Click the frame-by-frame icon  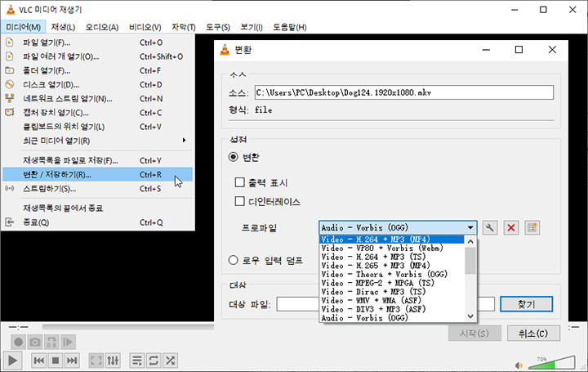(x=68, y=342)
